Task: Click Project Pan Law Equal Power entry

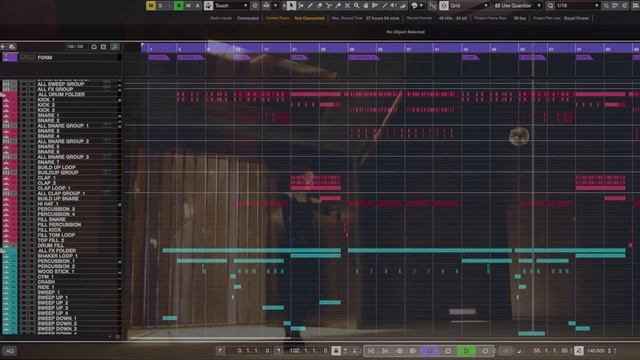Action: pyautogui.click(x=561, y=18)
